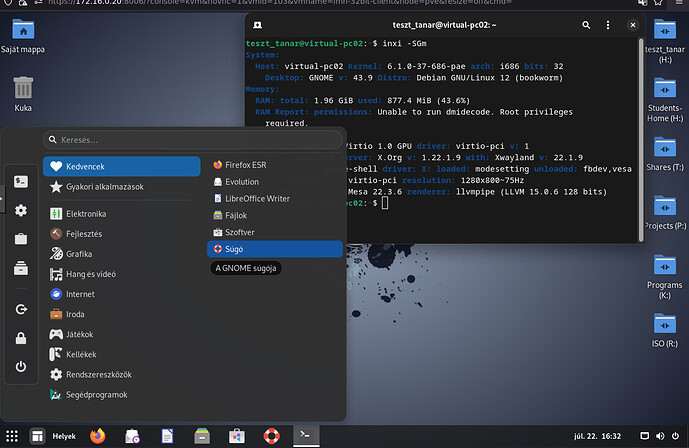Open the clock showing júl. 22. 16:32
The image size is (689, 448).
(599, 436)
